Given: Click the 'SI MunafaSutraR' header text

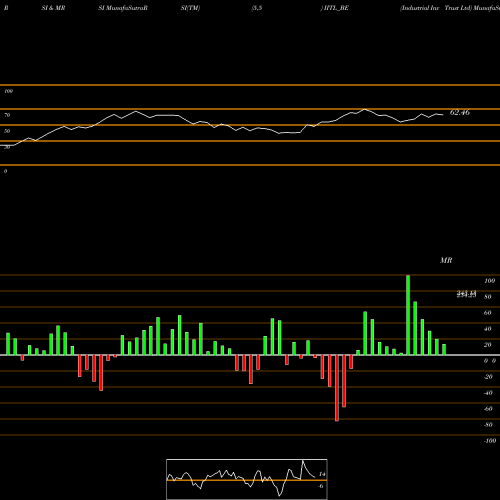Looking at the screenshot, I should tap(123, 8).
